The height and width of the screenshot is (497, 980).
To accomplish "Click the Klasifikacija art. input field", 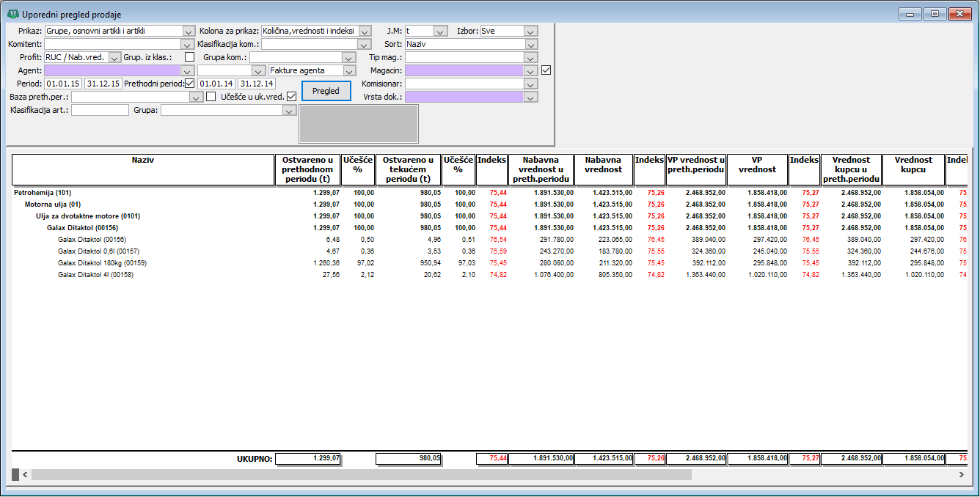I will click(x=100, y=110).
